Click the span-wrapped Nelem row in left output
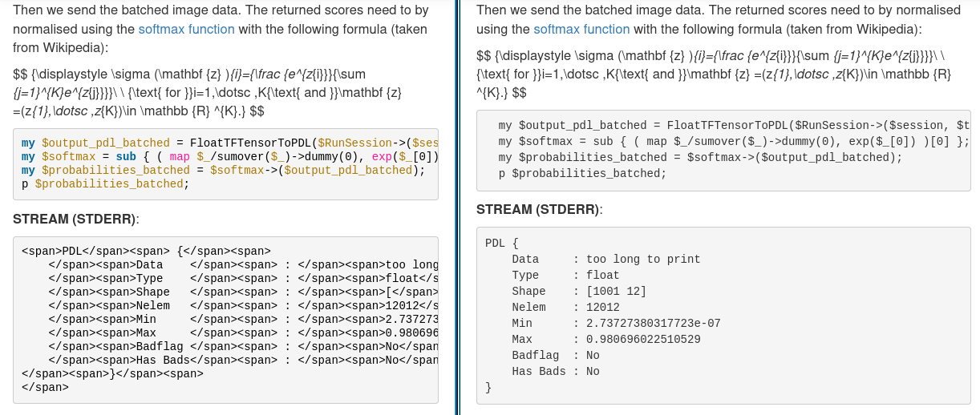This screenshot has height=415, width=980. click(x=243, y=305)
